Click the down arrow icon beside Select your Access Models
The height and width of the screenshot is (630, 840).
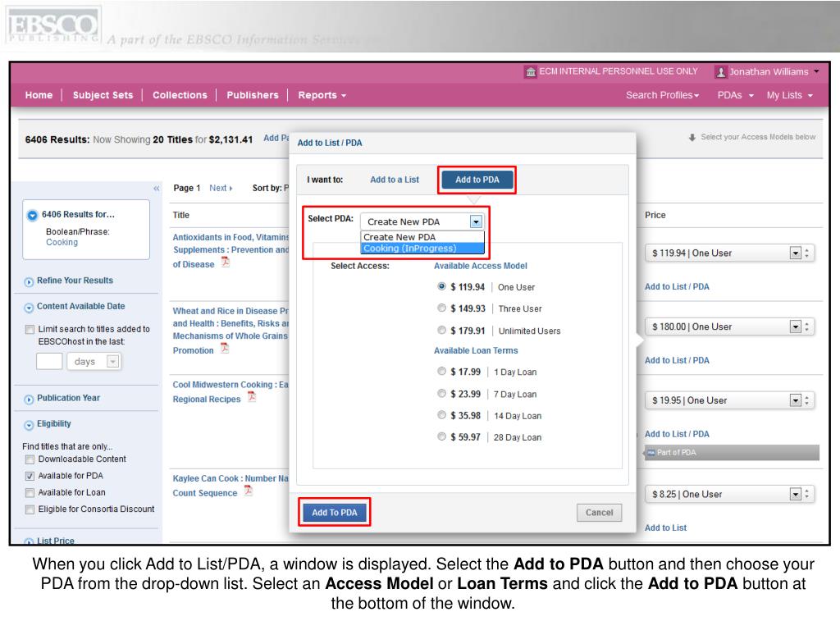(x=692, y=138)
